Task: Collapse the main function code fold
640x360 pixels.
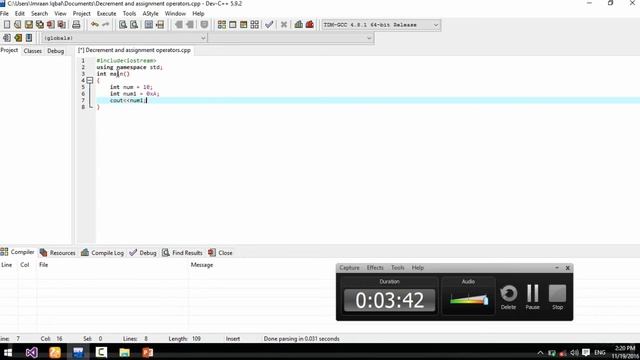Action: point(90,80)
